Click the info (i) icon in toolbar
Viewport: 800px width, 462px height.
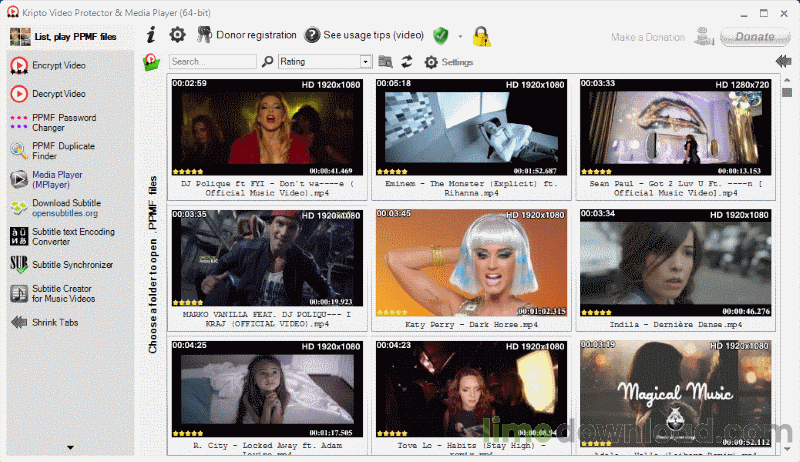[151, 35]
